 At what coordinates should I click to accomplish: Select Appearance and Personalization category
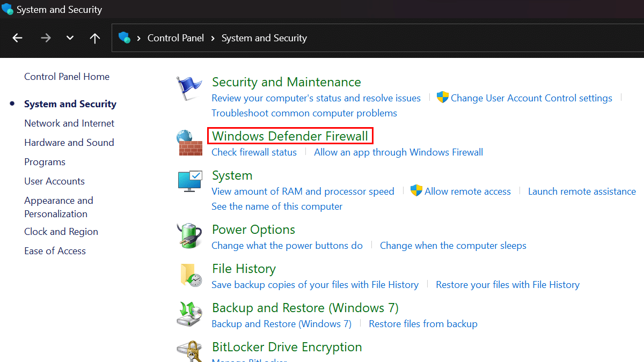click(x=58, y=207)
